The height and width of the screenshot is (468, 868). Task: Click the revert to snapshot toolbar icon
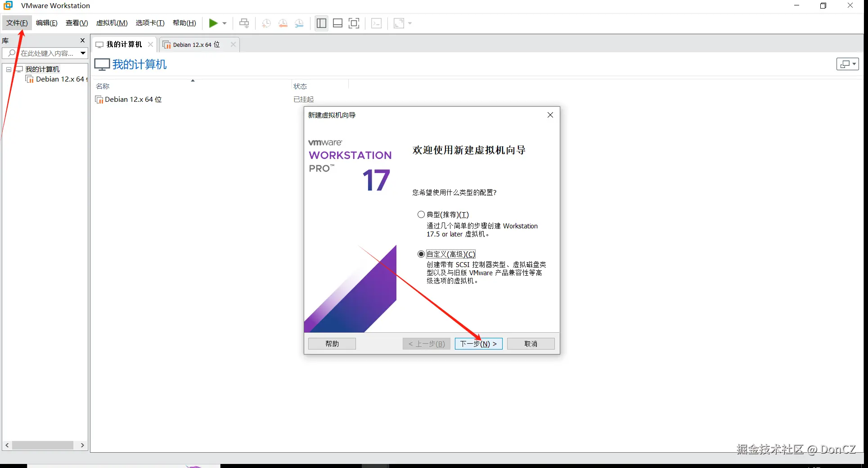coord(283,23)
